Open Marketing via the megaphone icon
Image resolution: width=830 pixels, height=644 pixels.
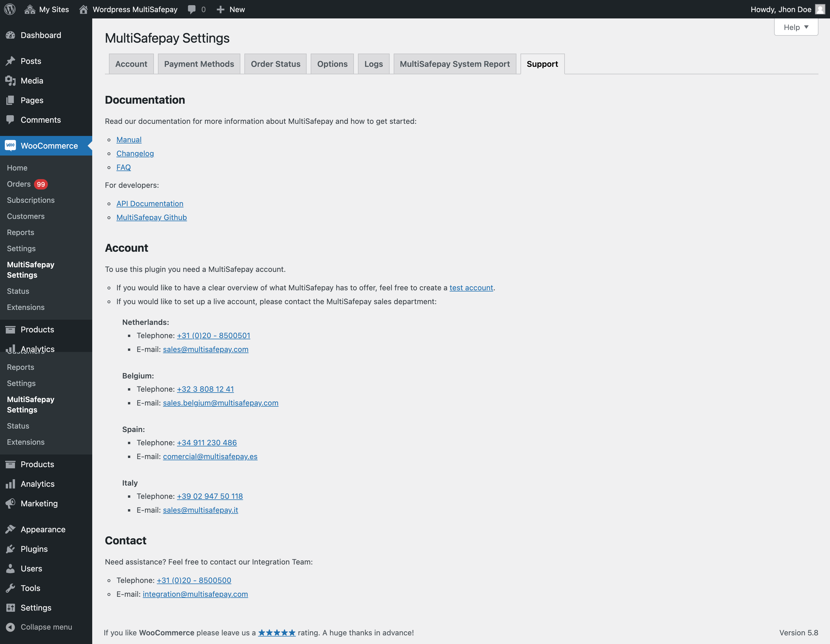coord(10,503)
